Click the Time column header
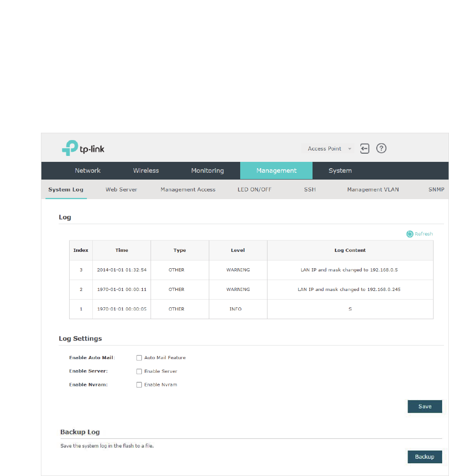 pyautogui.click(x=121, y=250)
